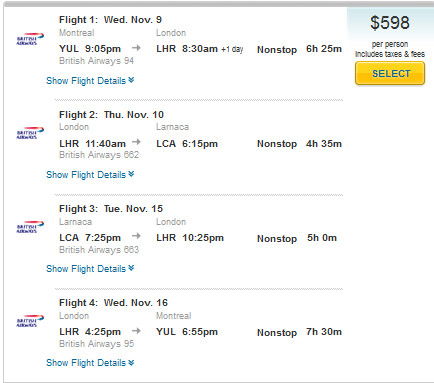Click the Nonstop label for Flight 3
The image size is (434, 383).
click(x=277, y=239)
